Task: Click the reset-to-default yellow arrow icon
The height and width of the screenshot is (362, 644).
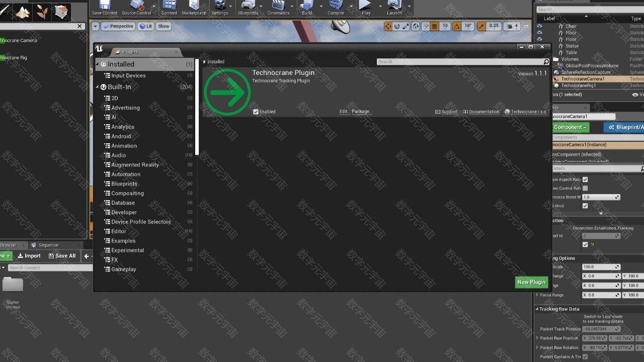Action: point(592,244)
